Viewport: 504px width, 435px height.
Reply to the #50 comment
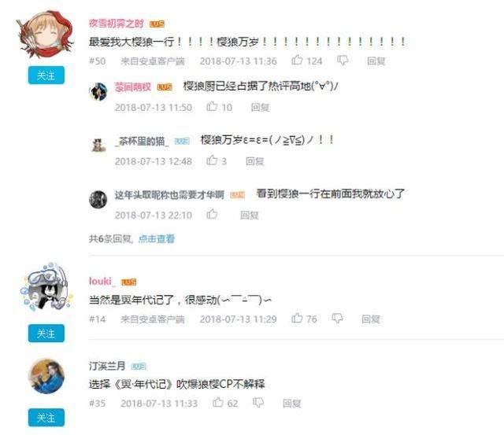376,61
